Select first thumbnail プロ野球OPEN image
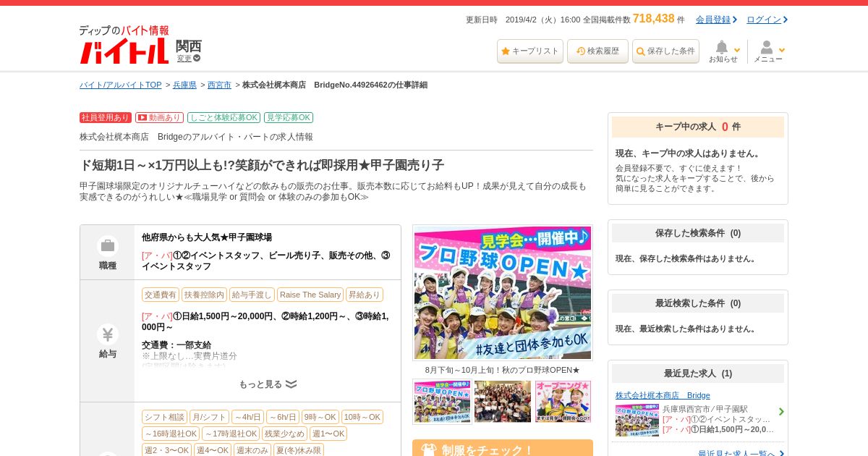 [x=442, y=402]
